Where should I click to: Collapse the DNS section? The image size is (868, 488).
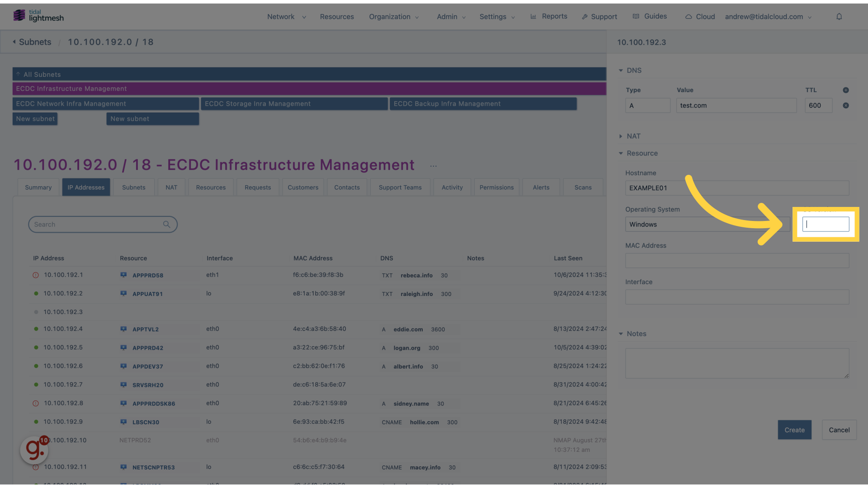[630, 70]
